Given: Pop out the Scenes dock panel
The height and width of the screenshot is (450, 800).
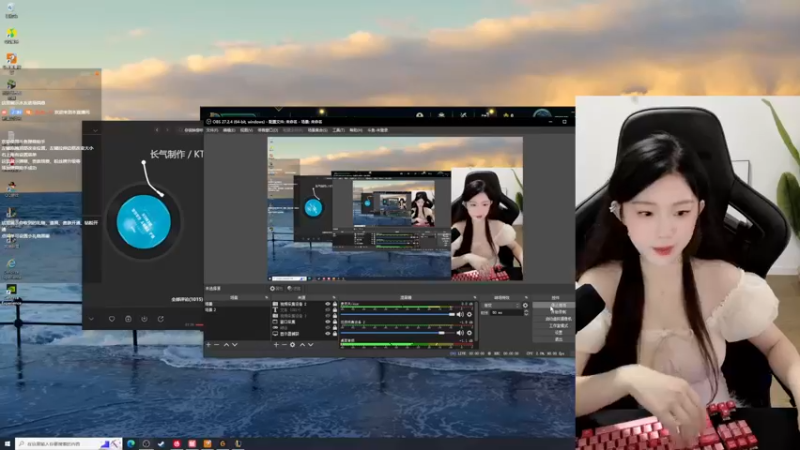Looking at the screenshot, I should [x=266, y=297].
